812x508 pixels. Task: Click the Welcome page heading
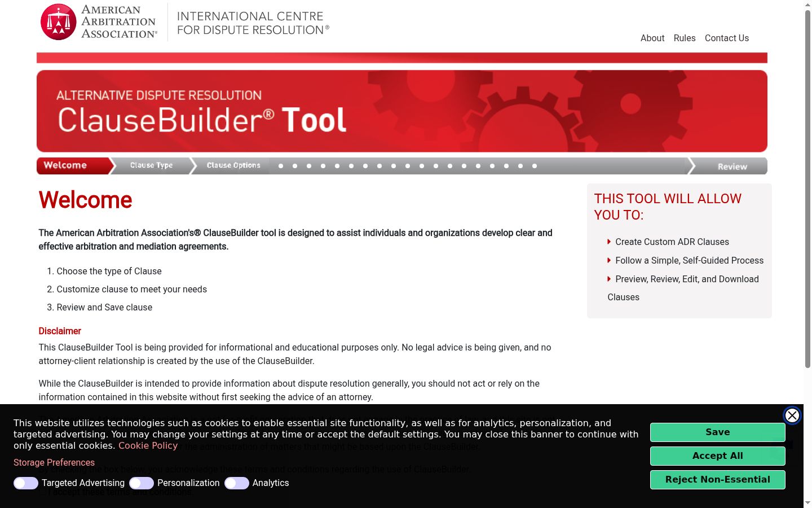click(x=85, y=200)
